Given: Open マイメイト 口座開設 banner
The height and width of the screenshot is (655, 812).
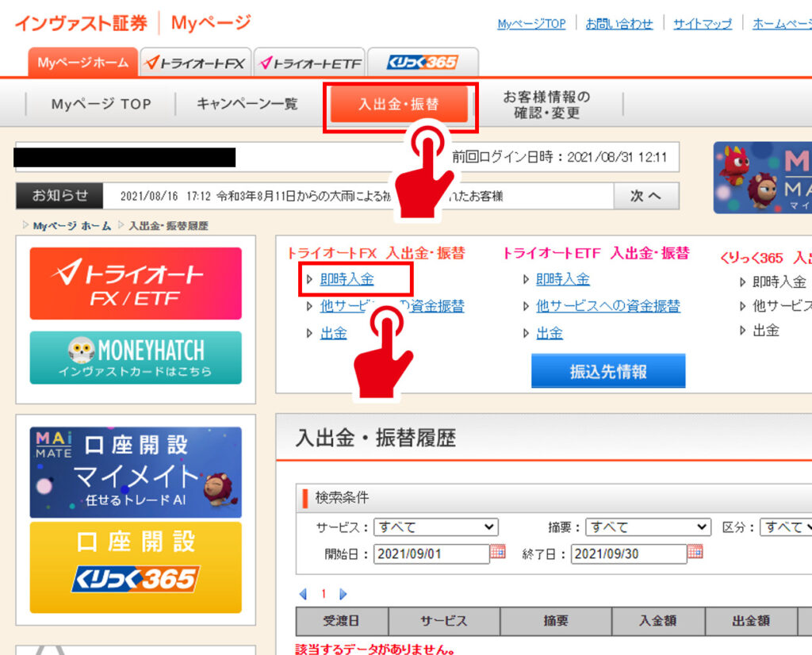Looking at the screenshot, I should (136, 473).
